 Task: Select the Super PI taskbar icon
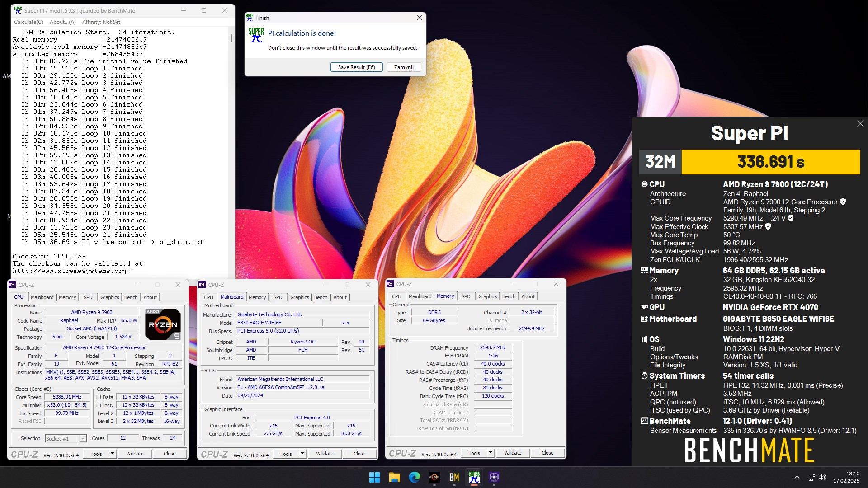pyautogui.click(x=474, y=477)
